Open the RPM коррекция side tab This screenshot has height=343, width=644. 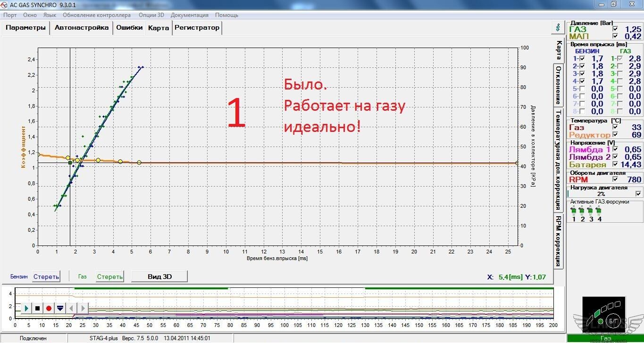[x=559, y=241]
